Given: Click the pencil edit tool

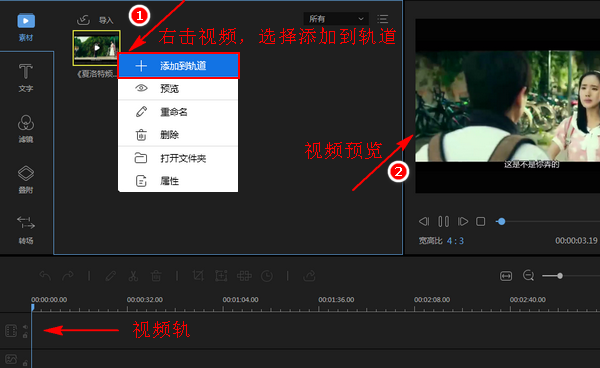Looking at the screenshot, I should pyautogui.click(x=111, y=276).
